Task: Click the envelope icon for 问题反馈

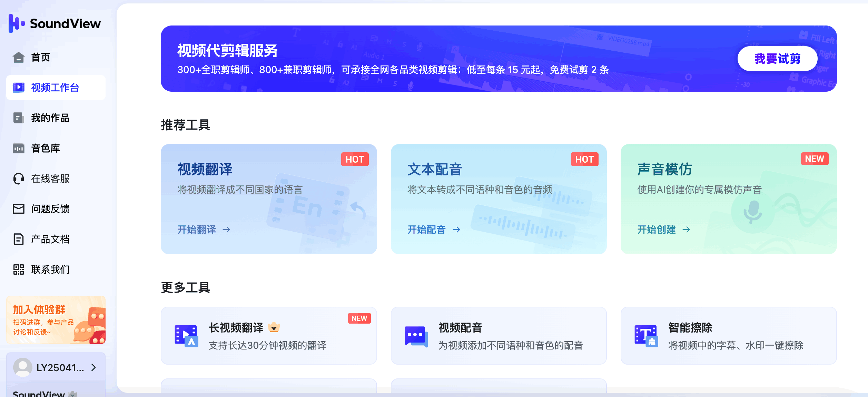Action: tap(19, 209)
